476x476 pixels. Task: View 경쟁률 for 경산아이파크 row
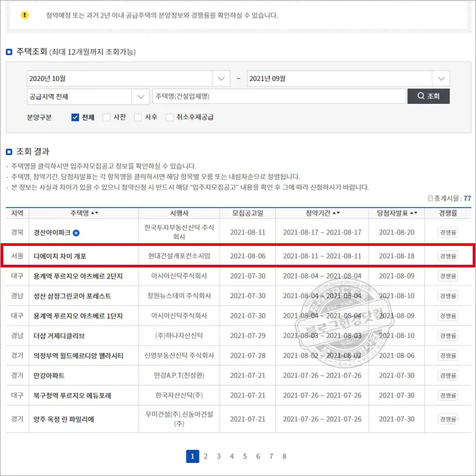click(x=448, y=233)
